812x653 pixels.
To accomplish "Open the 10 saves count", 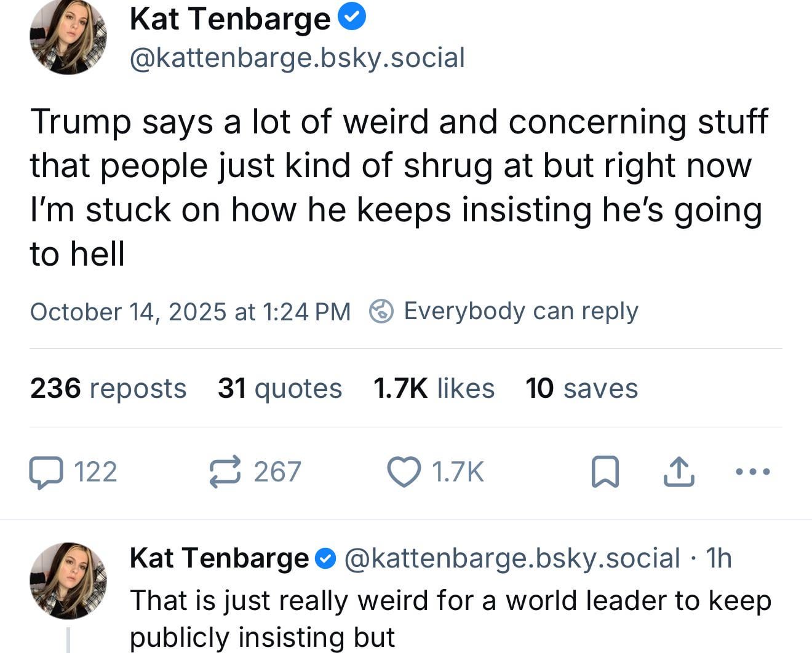I will [581, 389].
